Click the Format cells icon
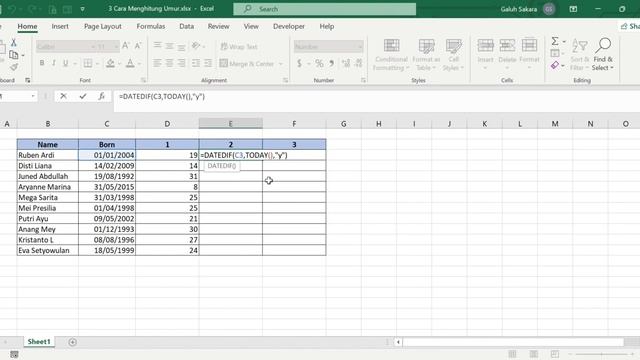The image size is (640, 360). (529, 45)
